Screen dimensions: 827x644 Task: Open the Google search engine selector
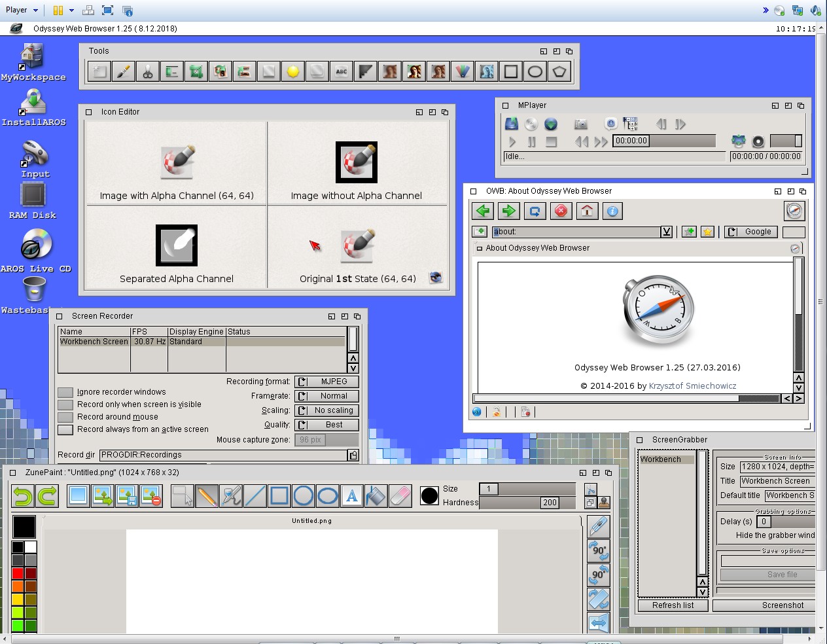coord(750,232)
